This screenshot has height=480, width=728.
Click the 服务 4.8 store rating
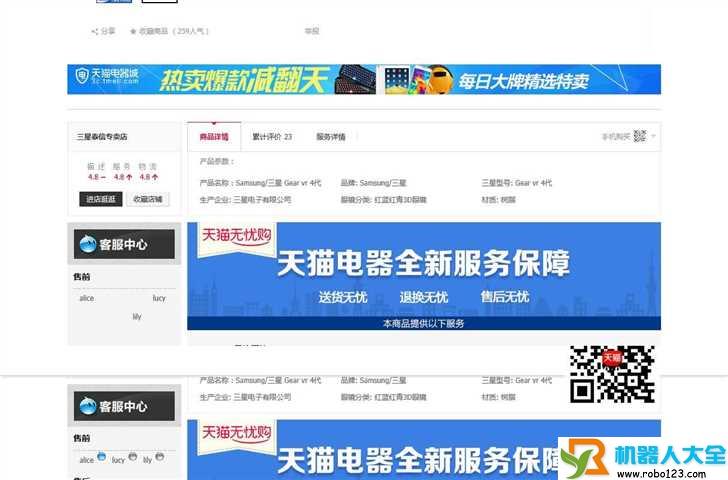[x=123, y=171]
